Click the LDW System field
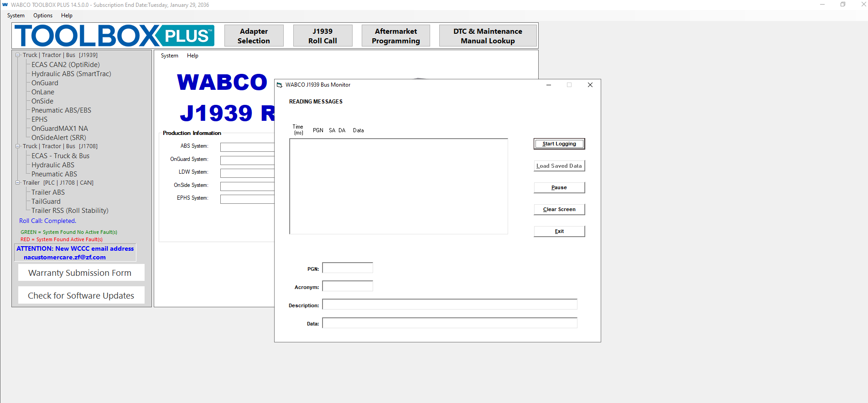This screenshot has width=868, height=403. pyautogui.click(x=247, y=173)
